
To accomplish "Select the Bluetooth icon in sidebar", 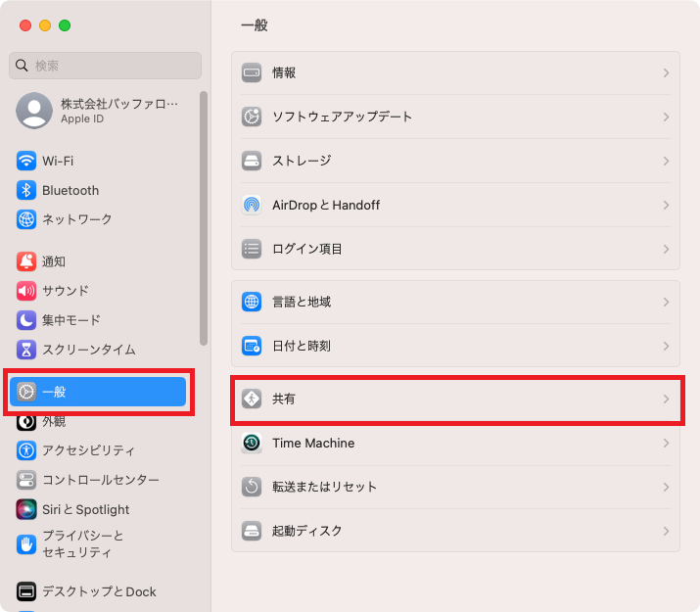I will [x=26, y=190].
